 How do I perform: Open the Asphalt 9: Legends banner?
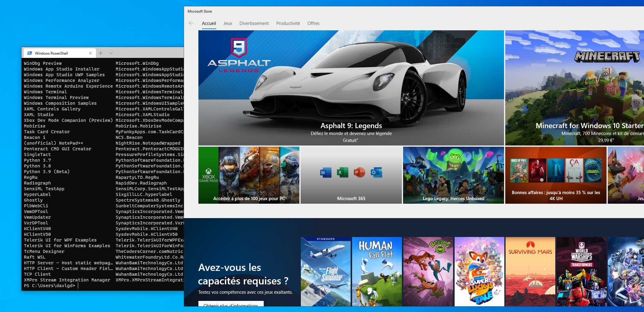[351, 88]
